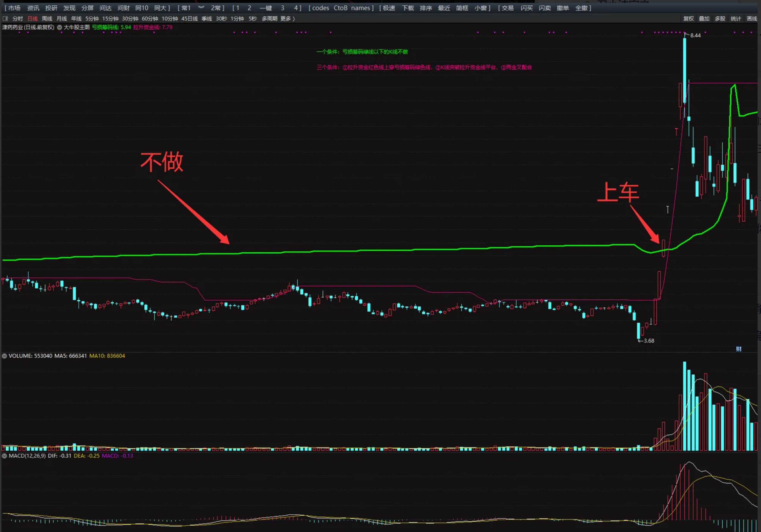Click the 财 marker on chart bottom
The image size is (761, 532).
tap(738, 349)
